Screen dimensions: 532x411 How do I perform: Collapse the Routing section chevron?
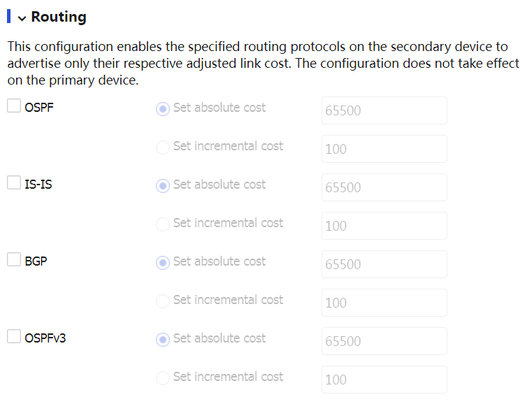[22, 18]
